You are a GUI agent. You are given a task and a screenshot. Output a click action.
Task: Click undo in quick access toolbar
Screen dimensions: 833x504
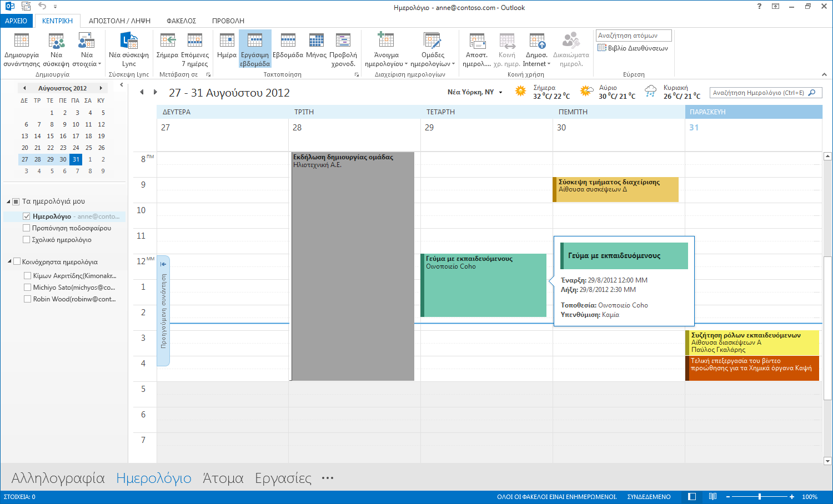[43, 6]
